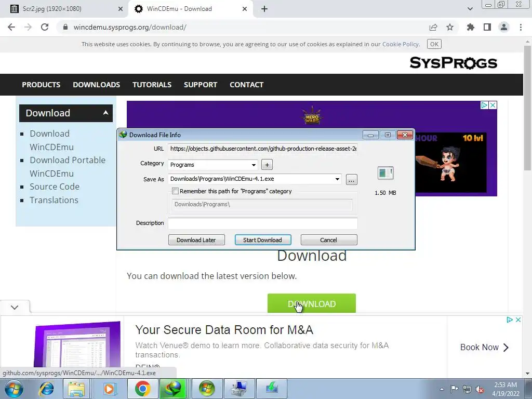Screen dimensions: 532x399
Task: Open the Chrome side panel icon
Action: click(x=487, y=27)
